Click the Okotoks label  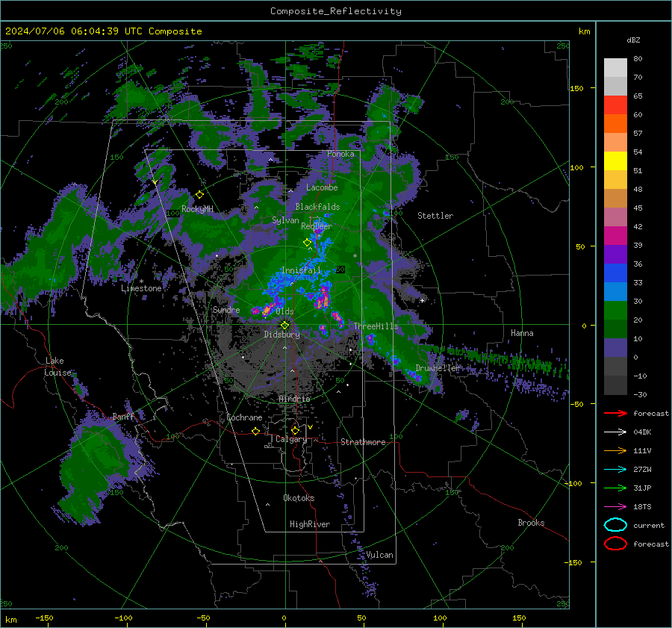[299, 498]
